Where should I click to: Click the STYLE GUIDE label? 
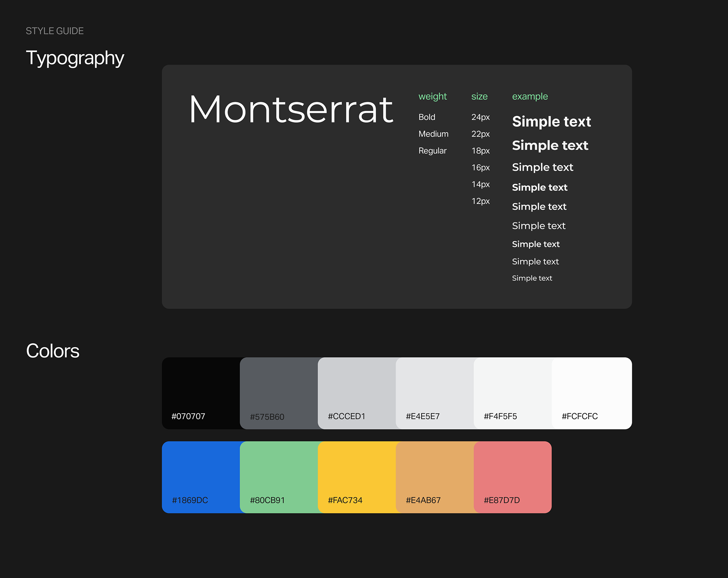tap(55, 31)
